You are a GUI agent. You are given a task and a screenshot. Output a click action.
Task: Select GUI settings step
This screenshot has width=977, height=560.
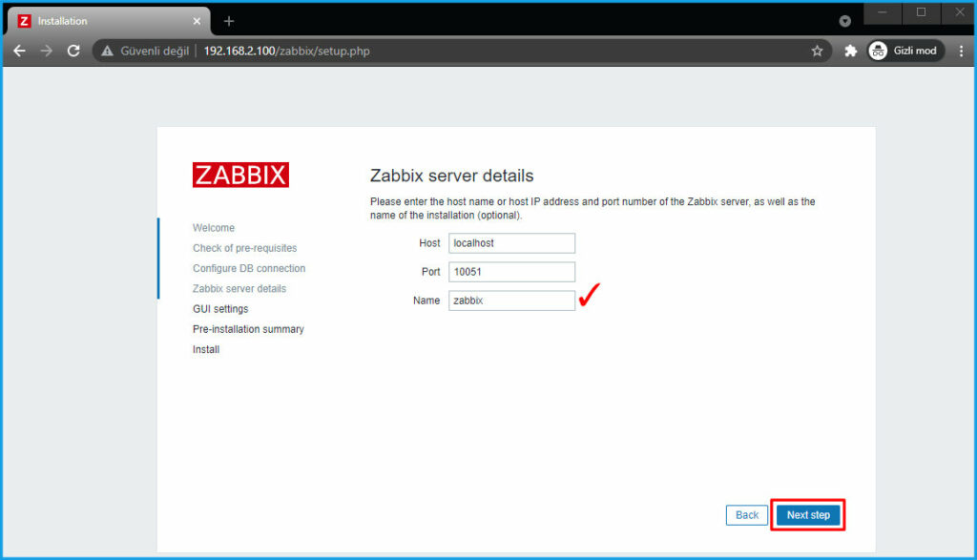[x=220, y=309]
